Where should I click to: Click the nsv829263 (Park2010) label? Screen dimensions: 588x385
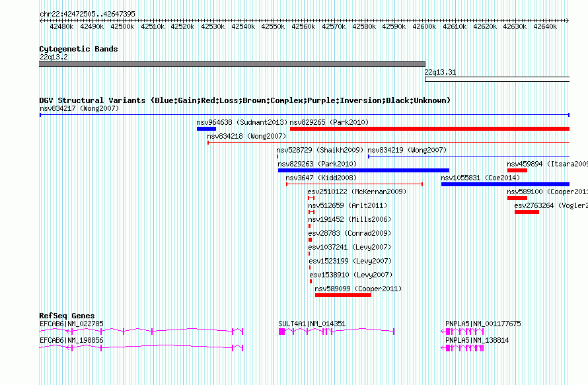pyautogui.click(x=317, y=164)
